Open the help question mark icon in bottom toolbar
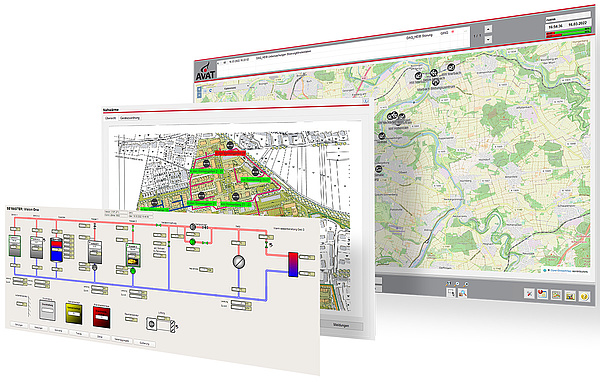600x382 pixels. (x=584, y=296)
